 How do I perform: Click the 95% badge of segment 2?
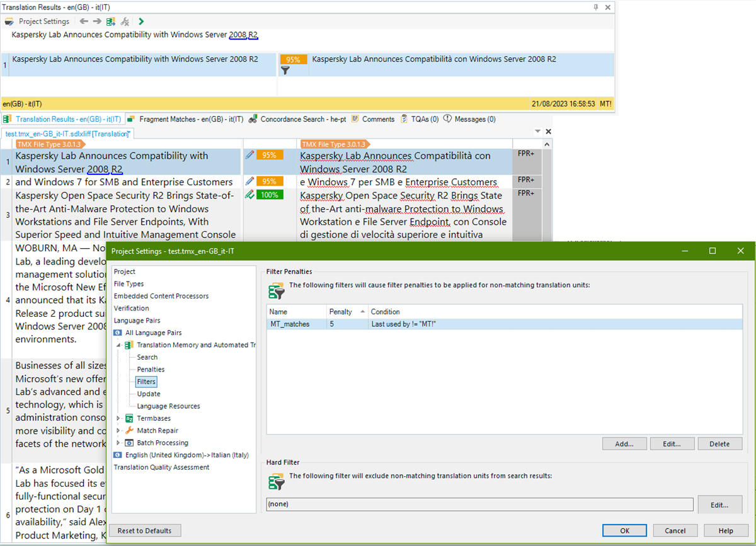click(x=270, y=181)
